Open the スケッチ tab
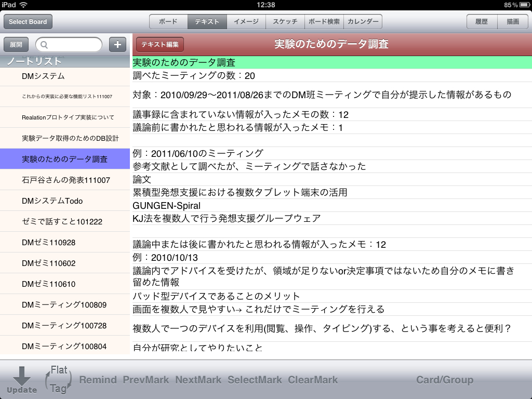This screenshot has width=532, height=399. click(285, 22)
